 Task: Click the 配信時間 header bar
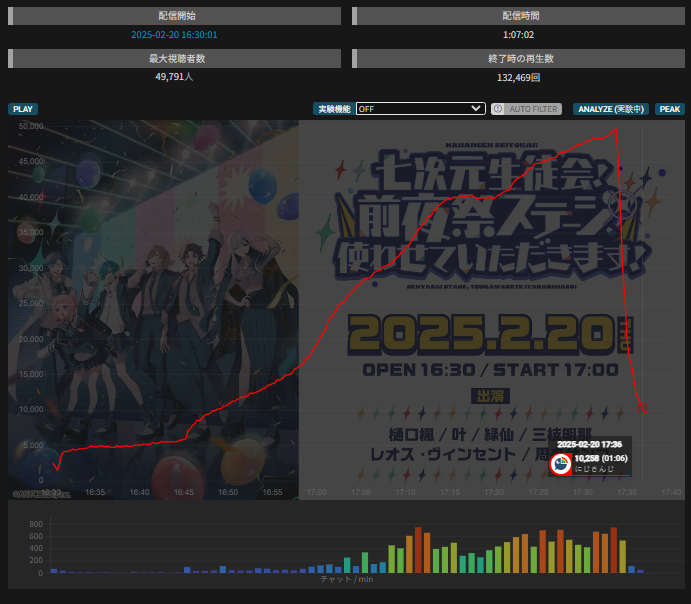[518, 16]
